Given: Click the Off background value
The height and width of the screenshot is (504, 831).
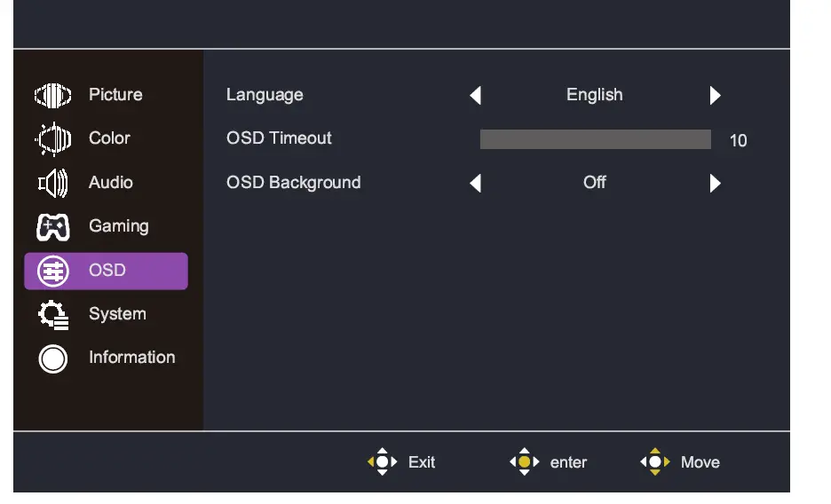Looking at the screenshot, I should click(x=595, y=183).
